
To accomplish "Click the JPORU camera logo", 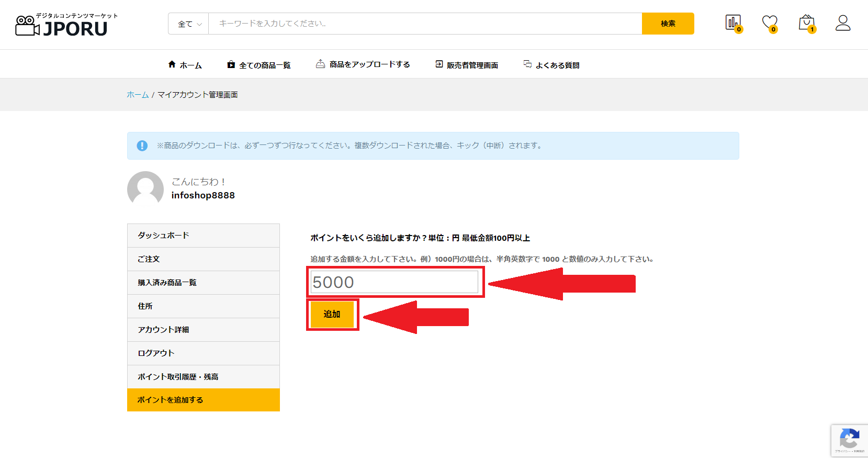I will pyautogui.click(x=62, y=25).
